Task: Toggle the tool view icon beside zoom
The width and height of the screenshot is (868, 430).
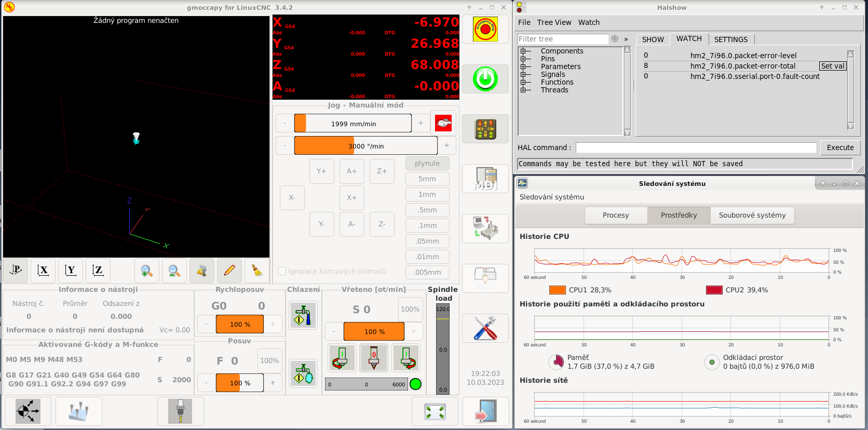Action: click(x=202, y=271)
